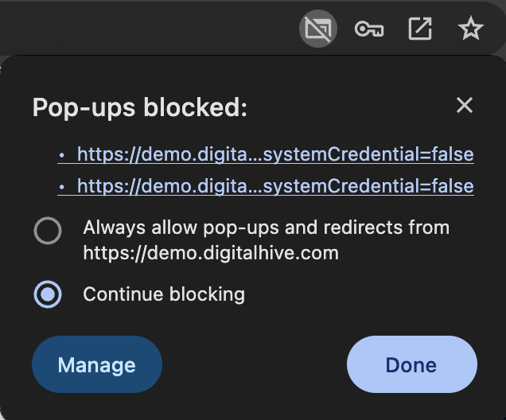Viewport: 506px width, 420px height.
Task: Click the https://demo.digitalhive.com label text
Action: point(211,253)
